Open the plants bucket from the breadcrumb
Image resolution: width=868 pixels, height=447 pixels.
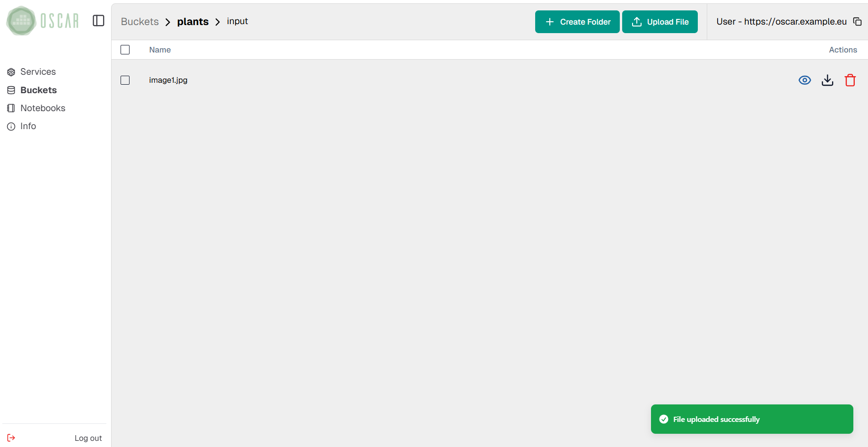(x=193, y=21)
